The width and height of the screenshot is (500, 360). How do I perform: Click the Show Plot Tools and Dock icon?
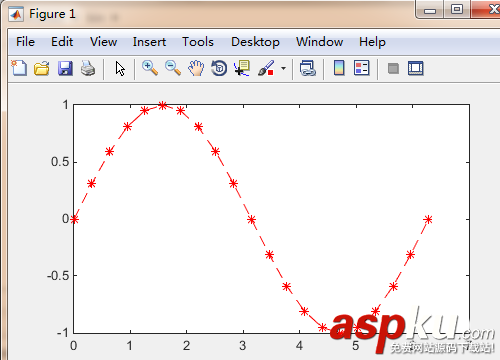[x=416, y=68]
